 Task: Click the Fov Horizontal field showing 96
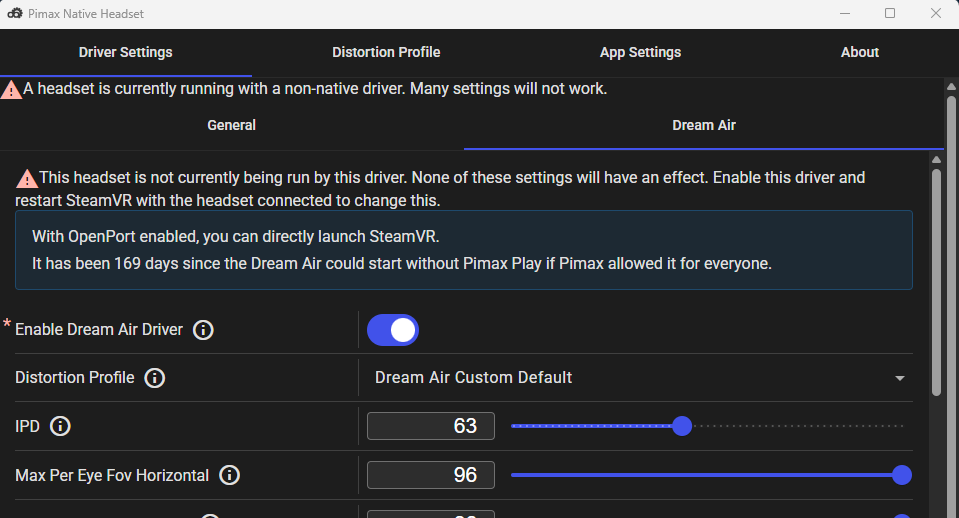pyautogui.click(x=431, y=475)
